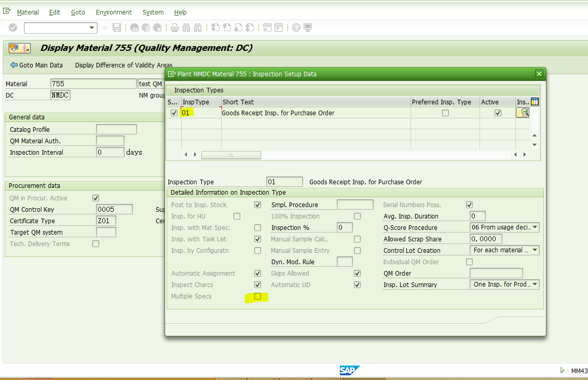The image size is (588, 380).
Task: Click the Next Page icon
Action: click(239, 28)
